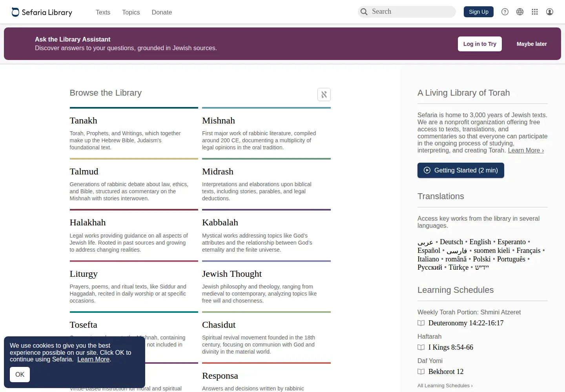565x392 pixels.
Task: Click the Sefaria Library logo
Action: point(42,12)
